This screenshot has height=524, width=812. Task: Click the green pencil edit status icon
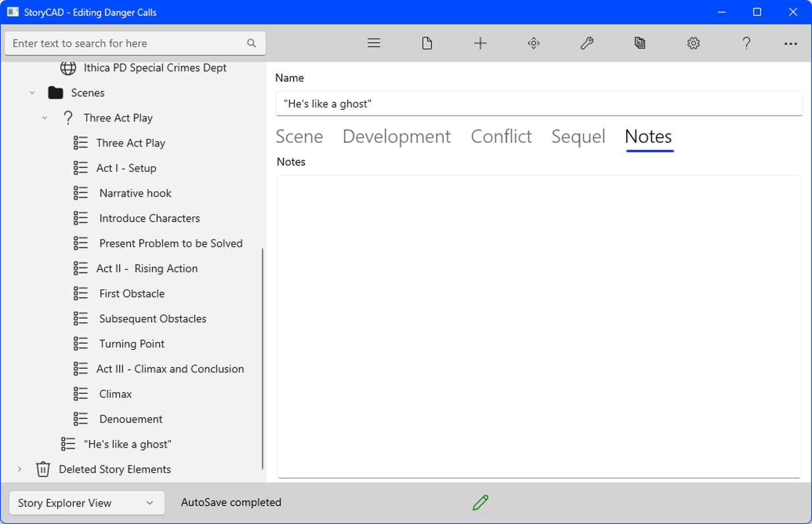coord(480,503)
